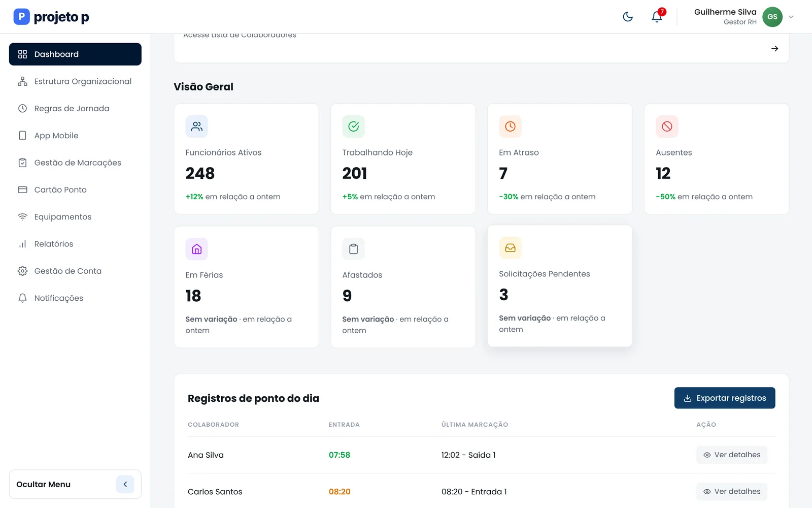The height and width of the screenshot is (508, 812).
Task: Click the Ausentes prohibited icon
Action: (667, 126)
